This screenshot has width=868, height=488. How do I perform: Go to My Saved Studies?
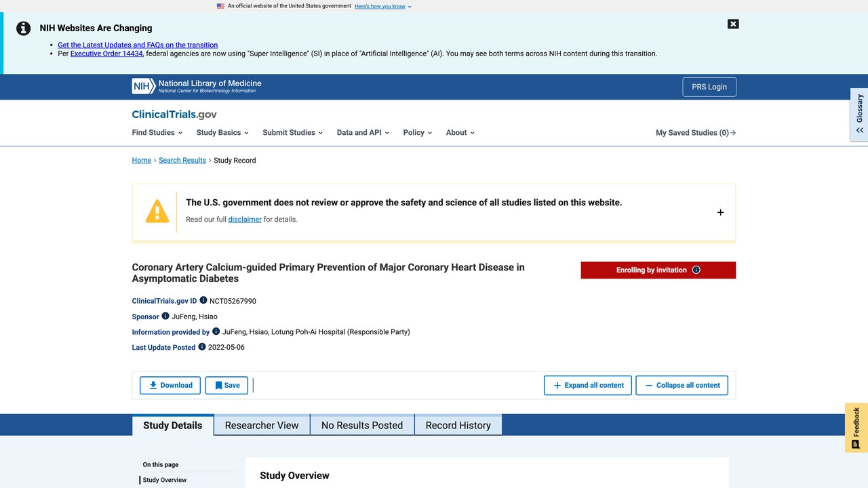[696, 133]
